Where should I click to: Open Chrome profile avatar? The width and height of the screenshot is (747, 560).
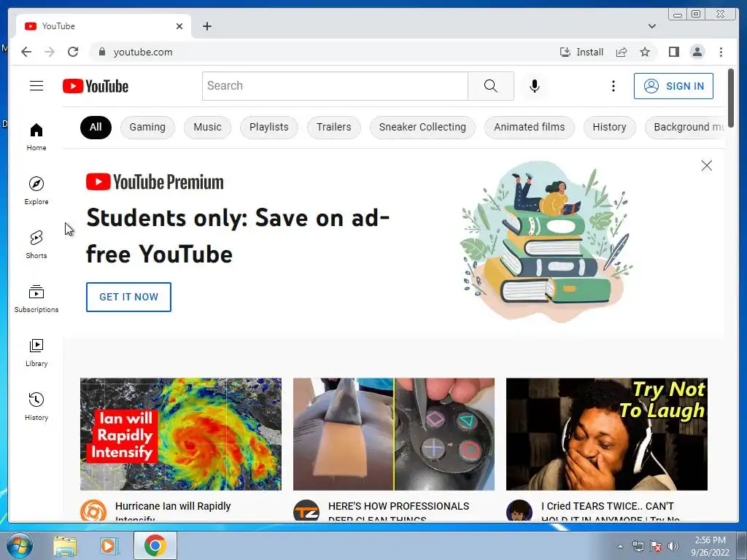[x=697, y=52]
